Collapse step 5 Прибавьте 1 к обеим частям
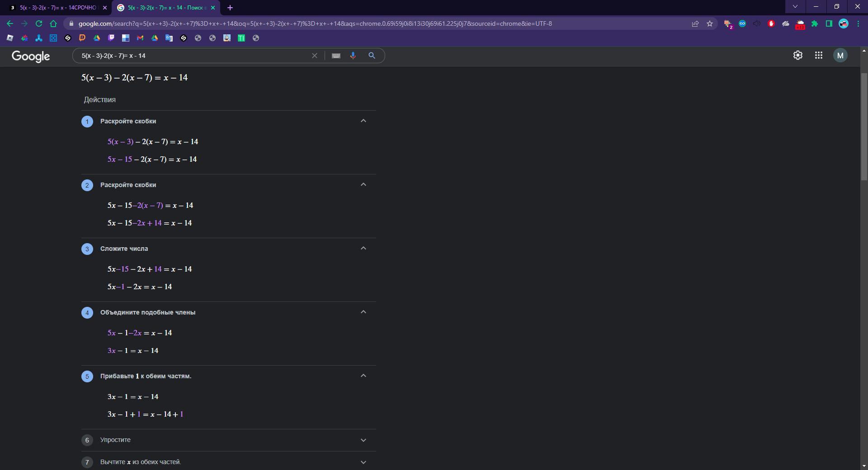 pyautogui.click(x=363, y=376)
